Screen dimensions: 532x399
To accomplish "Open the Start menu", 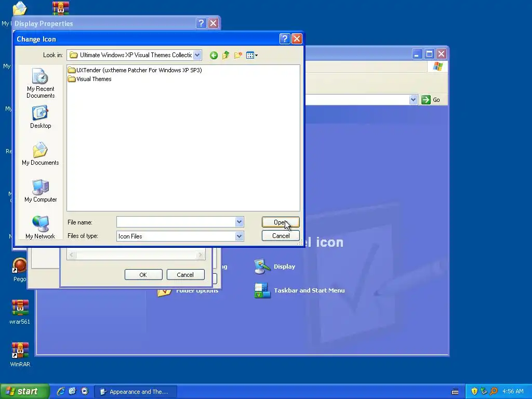I will coord(24,391).
